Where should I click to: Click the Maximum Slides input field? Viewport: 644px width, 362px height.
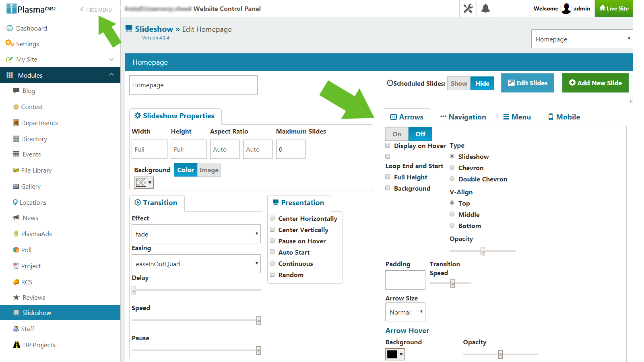291,149
